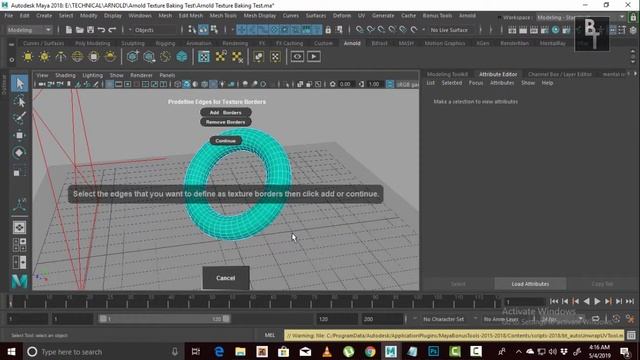
Task: Expand more Attribute Editor tabs arrow
Action: (635, 74)
